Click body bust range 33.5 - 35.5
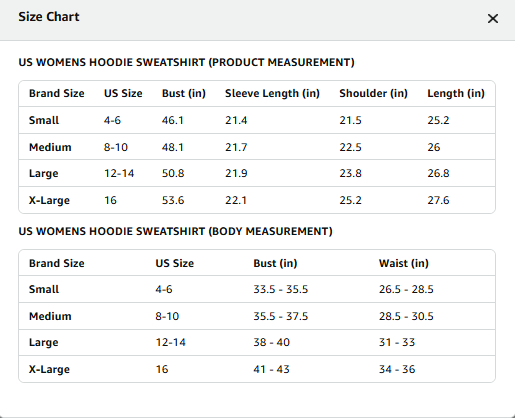515x418 pixels. coord(281,289)
